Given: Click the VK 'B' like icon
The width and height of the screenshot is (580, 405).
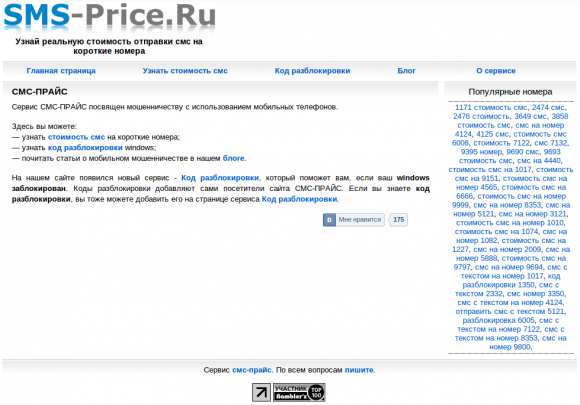Looking at the screenshot, I should 329,220.
